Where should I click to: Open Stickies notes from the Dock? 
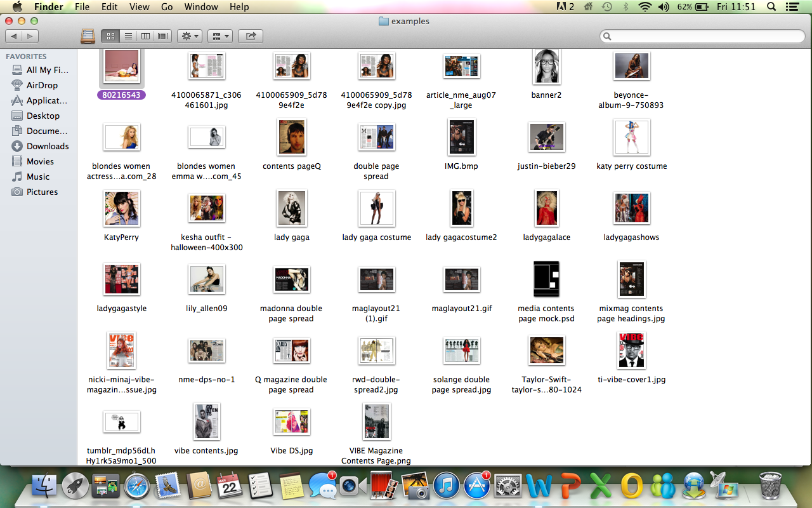pyautogui.click(x=292, y=487)
